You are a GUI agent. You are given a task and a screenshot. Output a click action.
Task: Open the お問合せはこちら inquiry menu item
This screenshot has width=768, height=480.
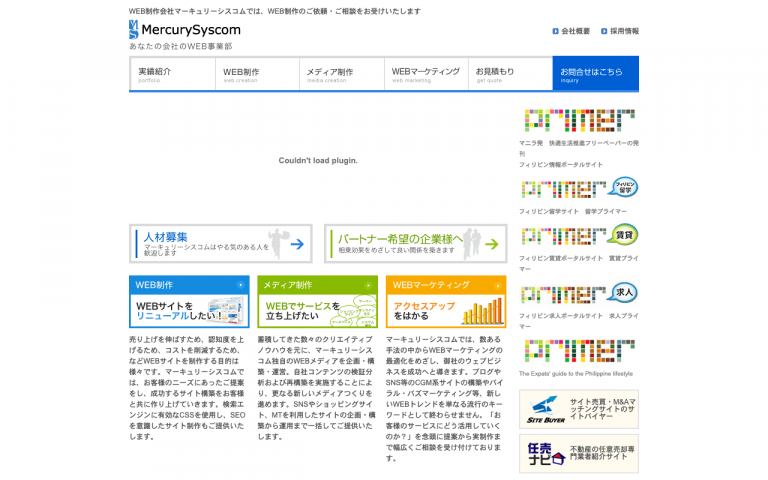pyautogui.click(x=596, y=73)
